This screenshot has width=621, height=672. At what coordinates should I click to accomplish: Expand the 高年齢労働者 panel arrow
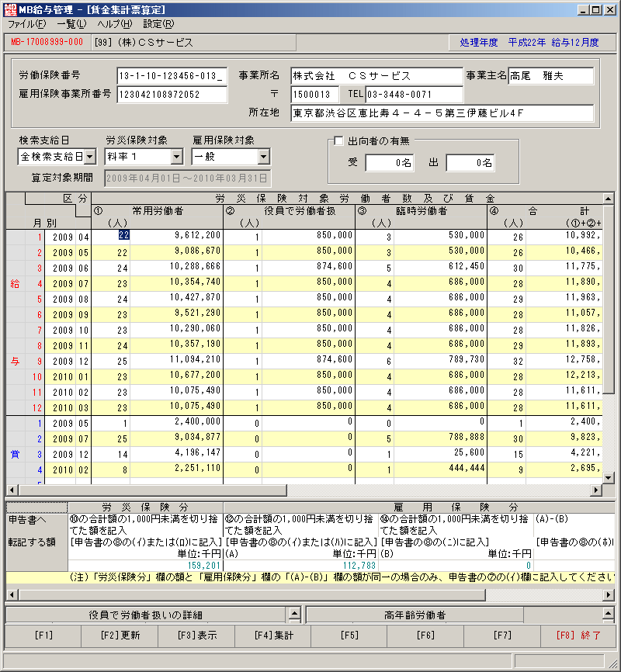(x=608, y=614)
